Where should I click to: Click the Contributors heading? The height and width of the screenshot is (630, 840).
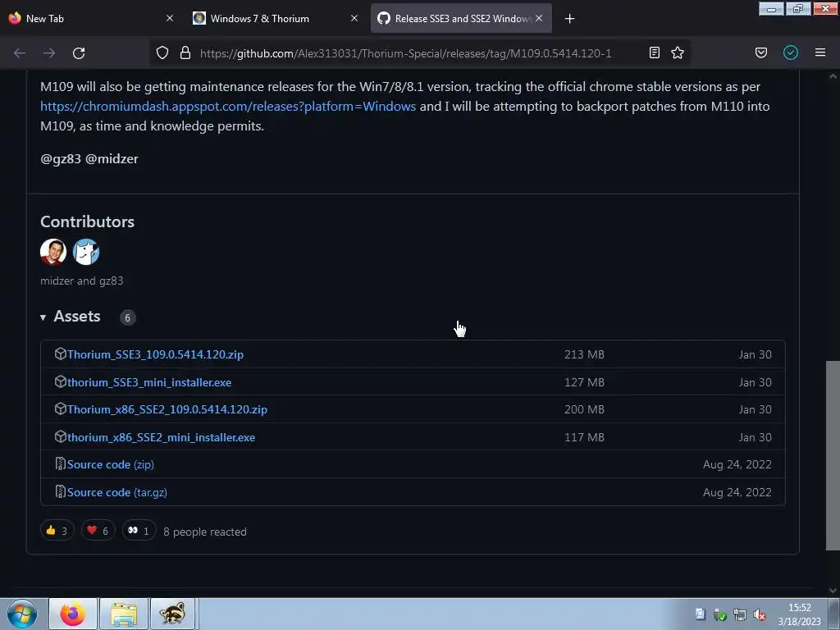pyautogui.click(x=87, y=221)
